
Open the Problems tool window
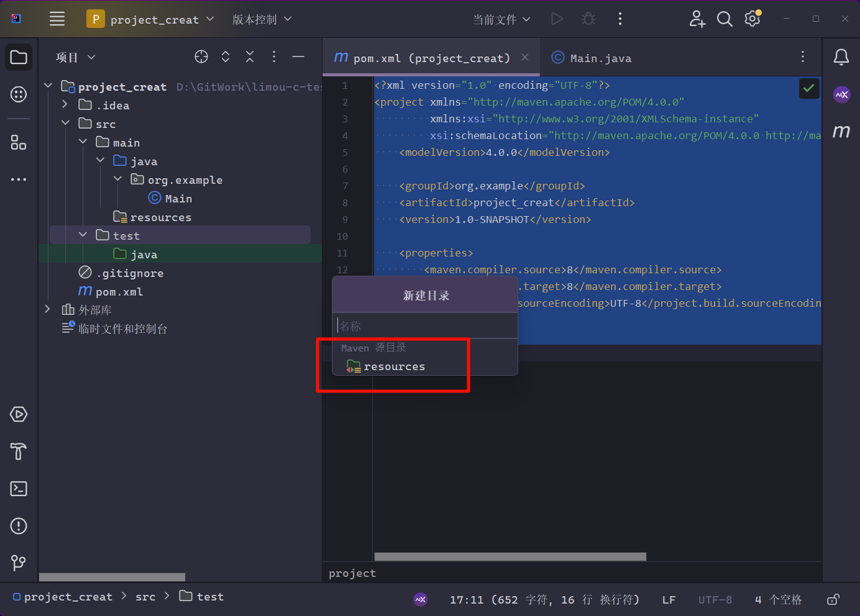(19, 526)
